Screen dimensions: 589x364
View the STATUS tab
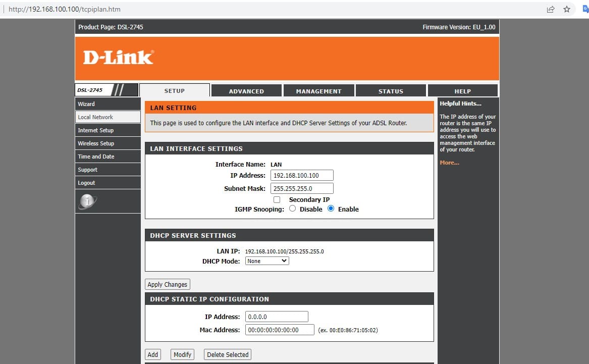391,90
